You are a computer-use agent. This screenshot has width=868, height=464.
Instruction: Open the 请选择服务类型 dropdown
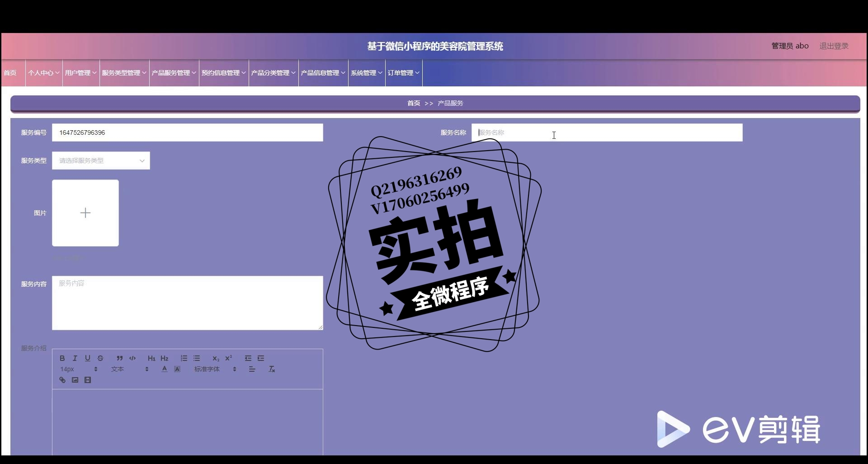pos(101,161)
